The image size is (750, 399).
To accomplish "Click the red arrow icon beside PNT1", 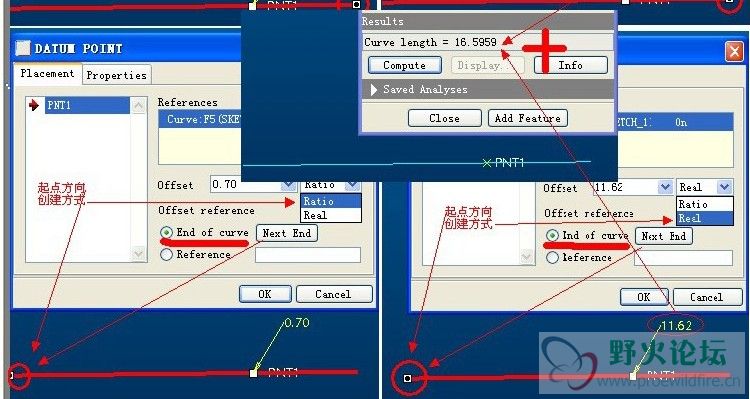I will (33, 105).
